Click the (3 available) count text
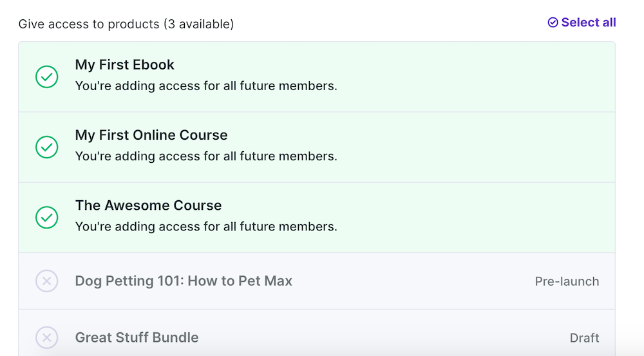 pos(198,24)
